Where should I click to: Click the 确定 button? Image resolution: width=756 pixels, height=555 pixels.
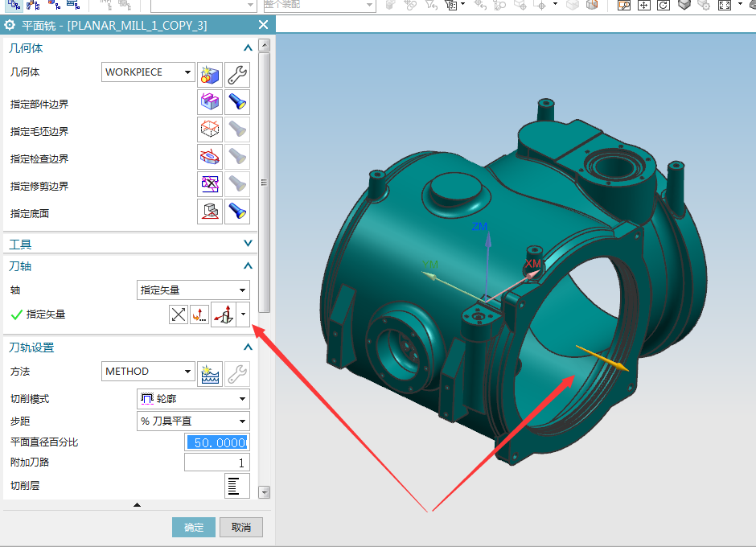[194, 528]
